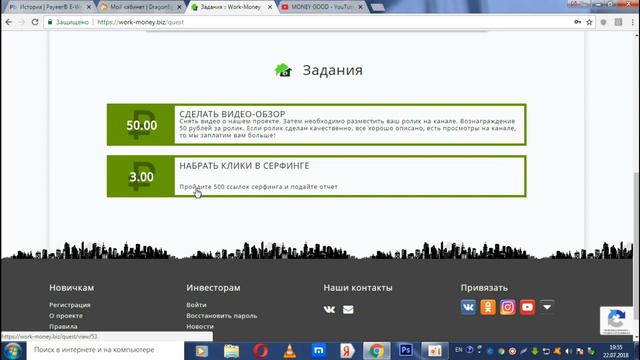Launch Maxthon browser from the taskbar
This screenshot has width=640, height=360.
click(x=319, y=351)
